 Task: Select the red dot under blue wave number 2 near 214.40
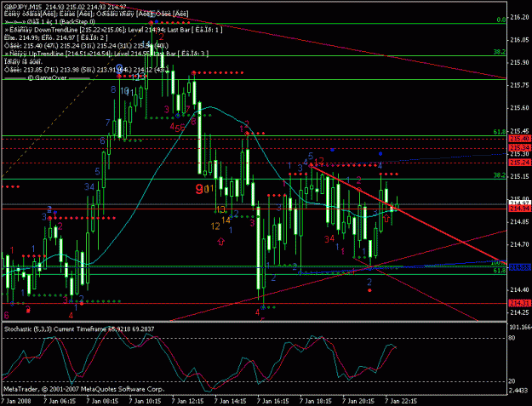(369, 290)
